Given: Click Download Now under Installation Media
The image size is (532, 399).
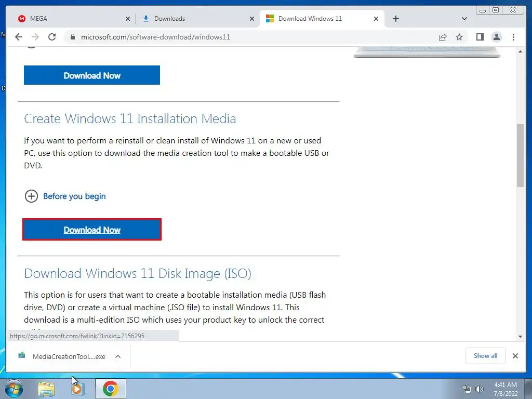Looking at the screenshot, I should point(92,230).
